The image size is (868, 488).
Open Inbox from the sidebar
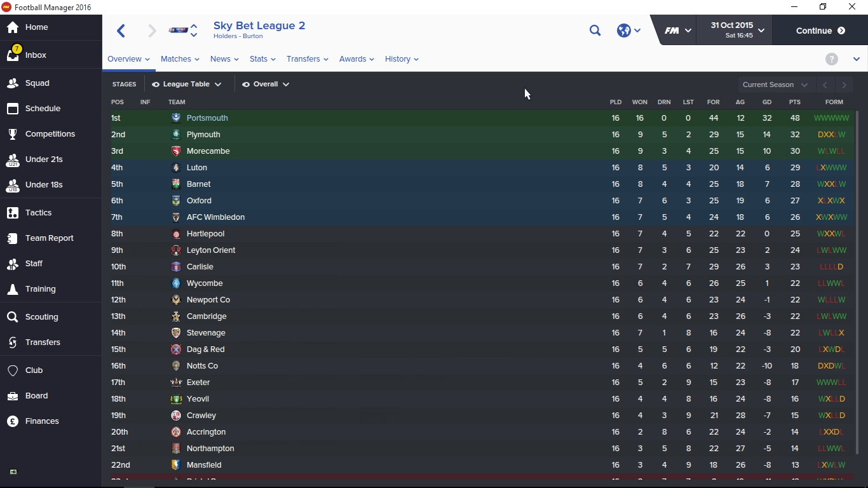click(36, 55)
